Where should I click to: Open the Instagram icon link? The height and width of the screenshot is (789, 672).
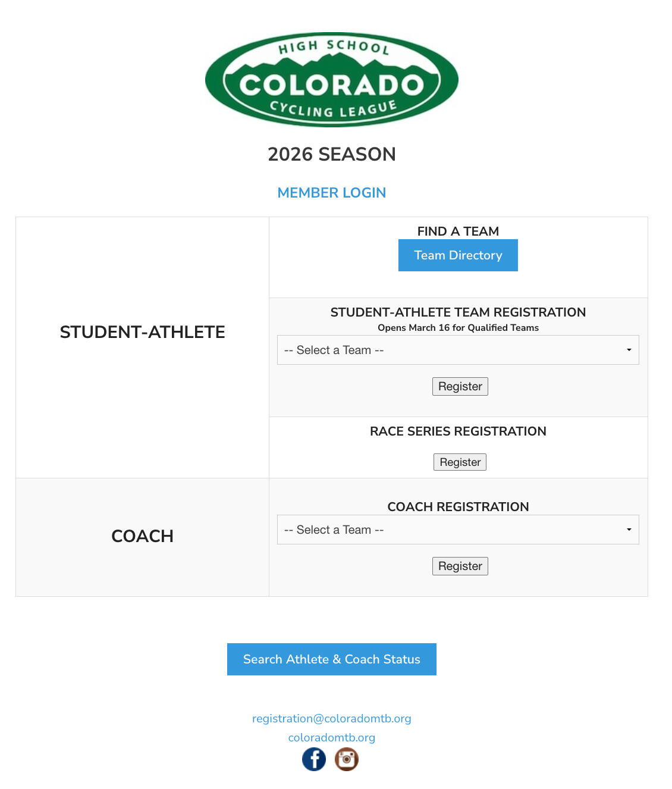[x=347, y=759]
